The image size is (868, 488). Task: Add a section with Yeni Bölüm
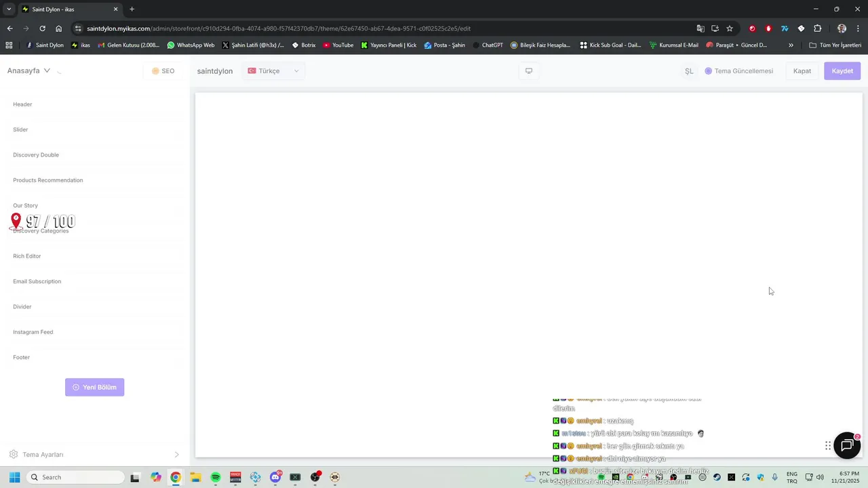point(94,387)
